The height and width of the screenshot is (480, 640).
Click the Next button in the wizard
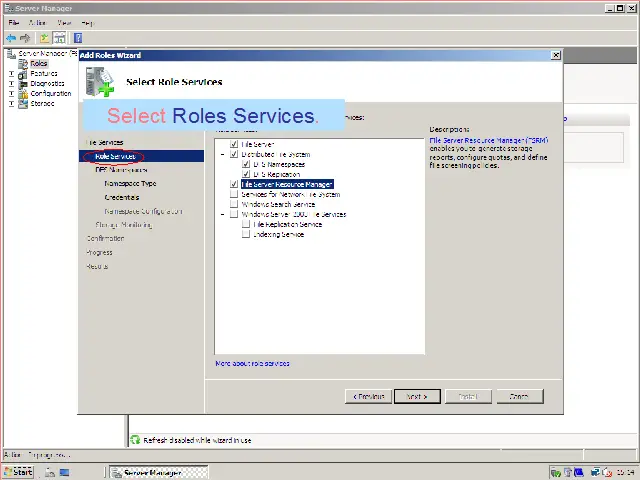point(416,396)
